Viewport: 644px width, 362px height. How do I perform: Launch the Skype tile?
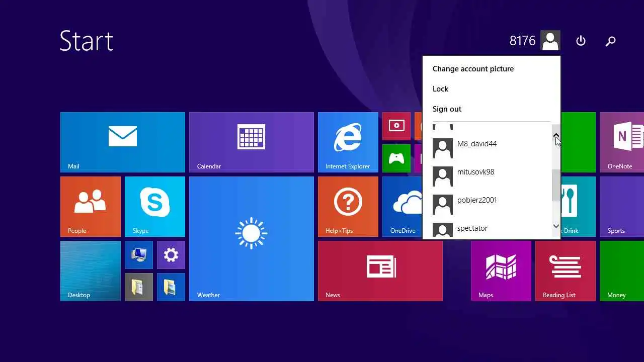pyautogui.click(x=155, y=207)
